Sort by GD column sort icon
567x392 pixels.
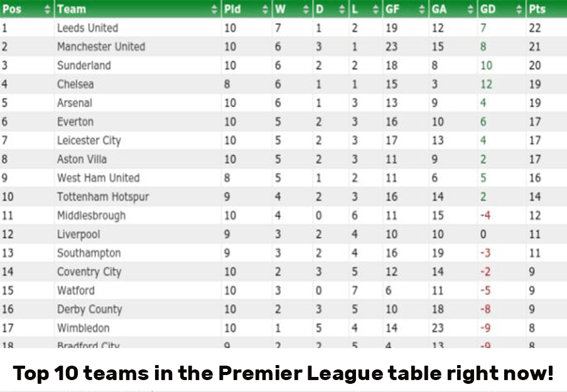pyautogui.click(x=519, y=9)
